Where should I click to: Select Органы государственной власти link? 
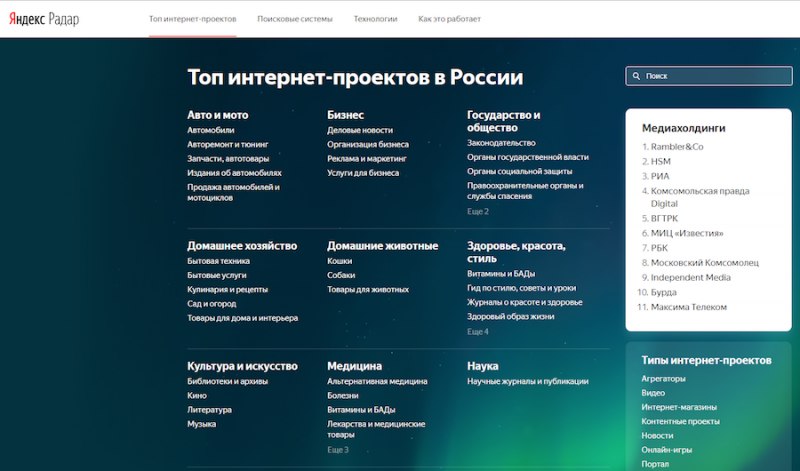pos(528,157)
